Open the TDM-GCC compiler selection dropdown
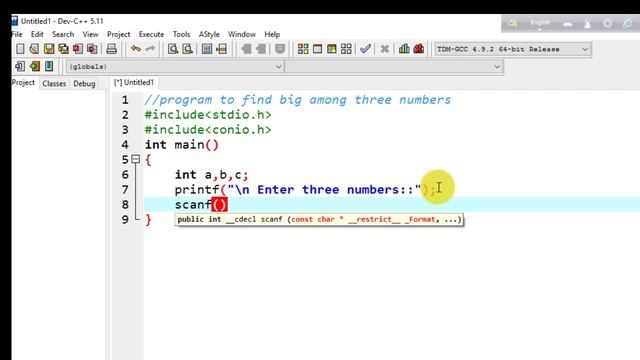Viewport: 640px width, 360px height. tap(513, 49)
